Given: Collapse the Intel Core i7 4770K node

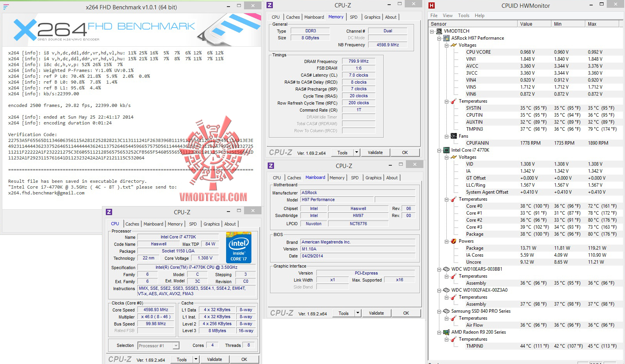Looking at the screenshot, I should [x=439, y=150].
